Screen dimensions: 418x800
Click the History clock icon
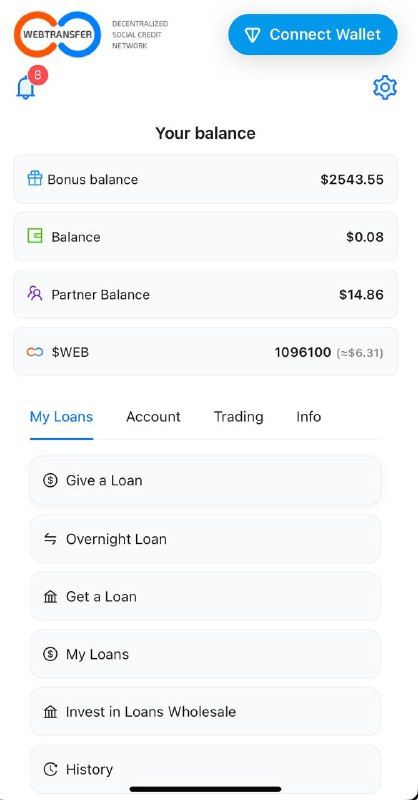tap(50, 769)
